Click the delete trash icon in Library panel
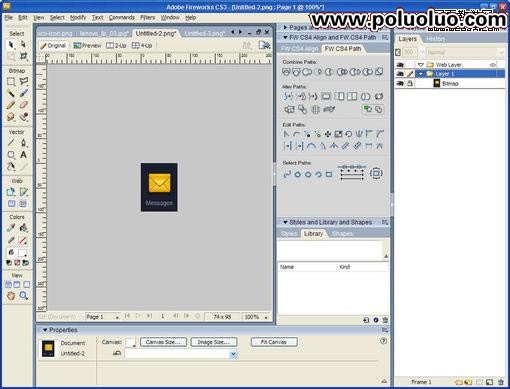This screenshot has width=510, height=389. (x=385, y=320)
